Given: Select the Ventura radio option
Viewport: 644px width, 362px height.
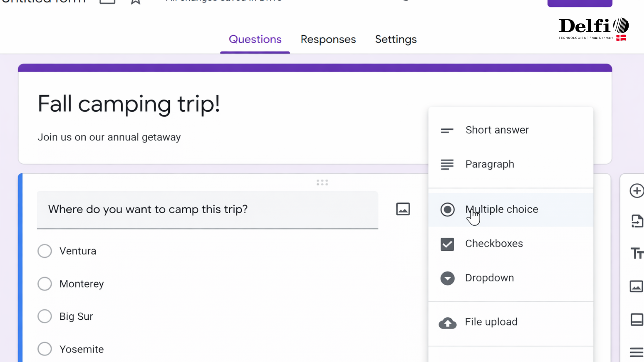Looking at the screenshot, I should point(45,251).
